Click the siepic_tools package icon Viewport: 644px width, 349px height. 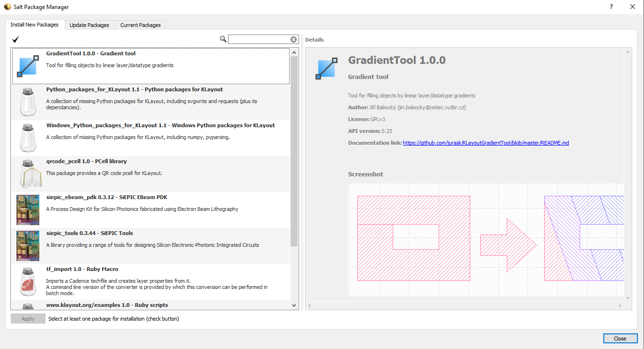pyautogui.click(x=27, y=245)
